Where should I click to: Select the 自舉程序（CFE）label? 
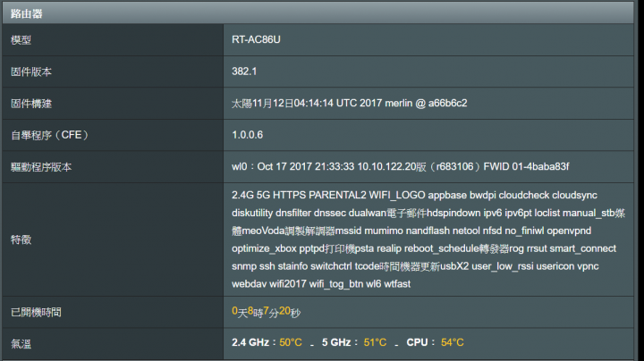click(x=49, y=135)
